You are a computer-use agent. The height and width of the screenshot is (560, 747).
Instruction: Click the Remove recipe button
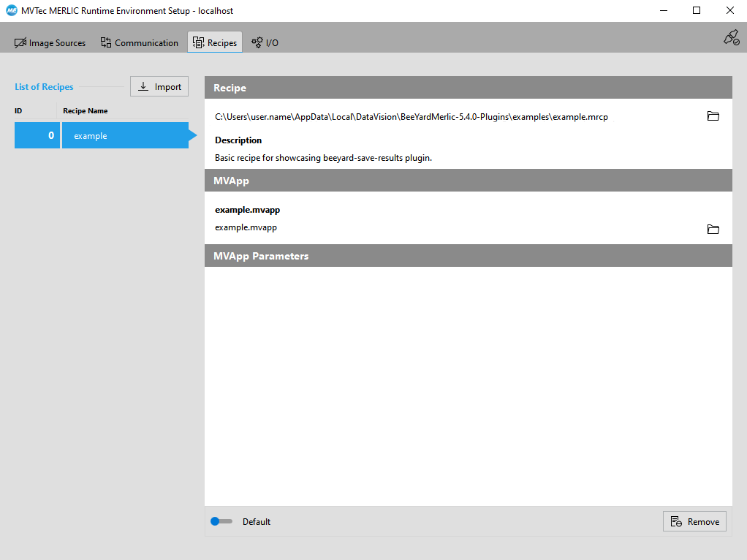tap(694, 521)
